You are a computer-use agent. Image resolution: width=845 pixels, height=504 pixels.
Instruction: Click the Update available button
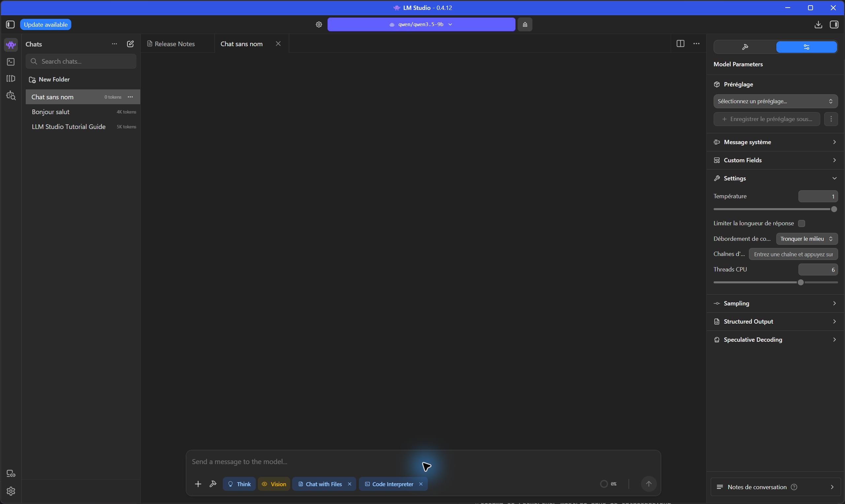click(x=46, y=24)
